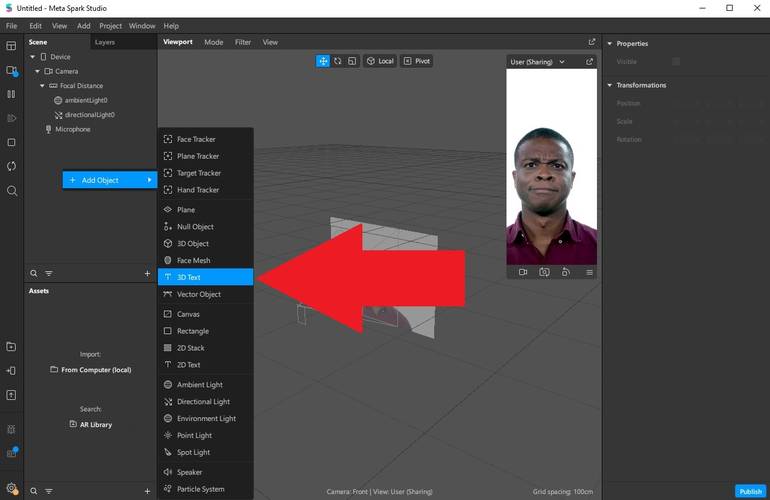Choose Canvas from the object list

coord(206,314)
